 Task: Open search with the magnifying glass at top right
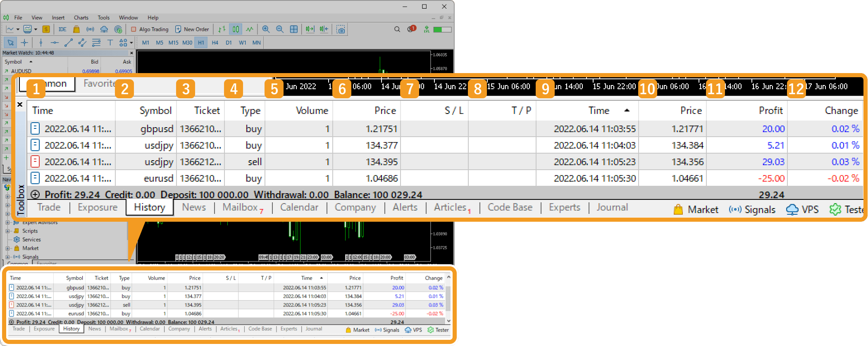pos(397,29)
